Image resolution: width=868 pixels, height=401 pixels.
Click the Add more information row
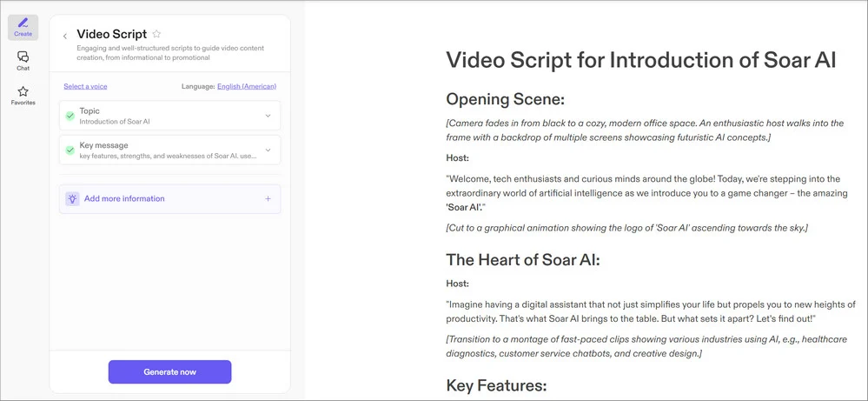pos(170,199)
